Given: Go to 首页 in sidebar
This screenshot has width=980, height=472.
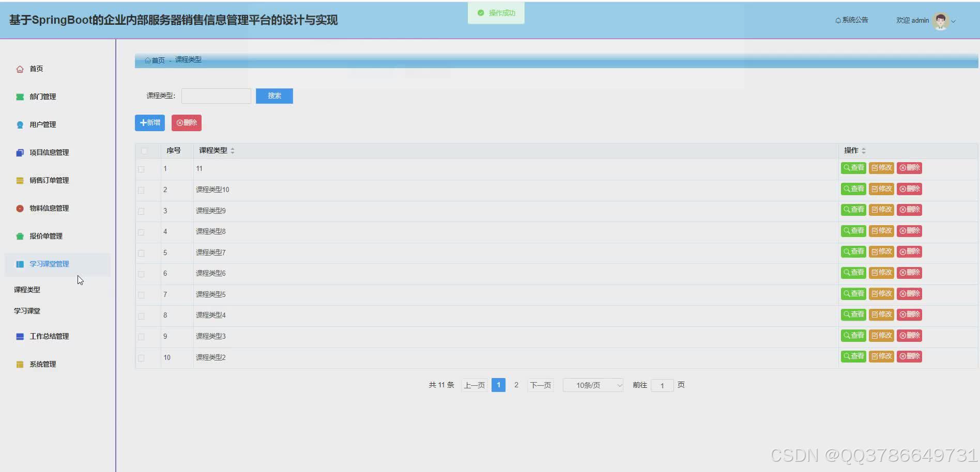Looking at the screenshot, I should click(36, 69).
